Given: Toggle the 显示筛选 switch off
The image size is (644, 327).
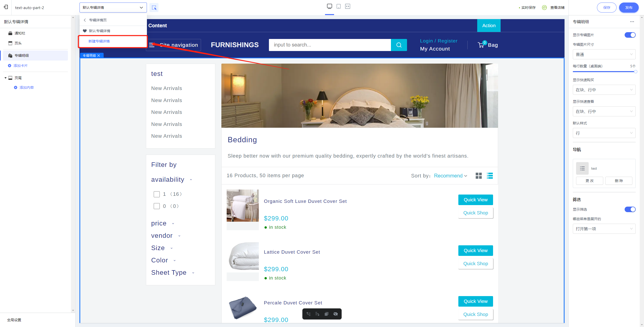Looking at the screenshot, I should pyautogui.click(x=630, y=209).
